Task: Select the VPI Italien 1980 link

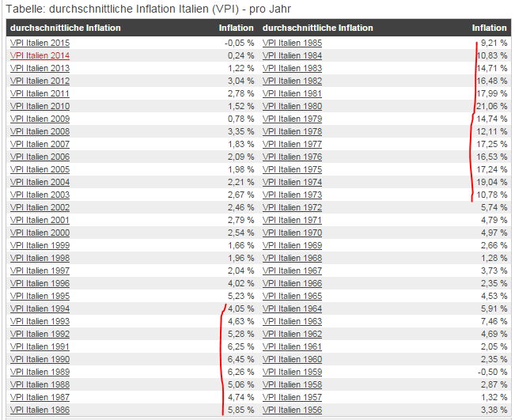Action: pos(292,107)
